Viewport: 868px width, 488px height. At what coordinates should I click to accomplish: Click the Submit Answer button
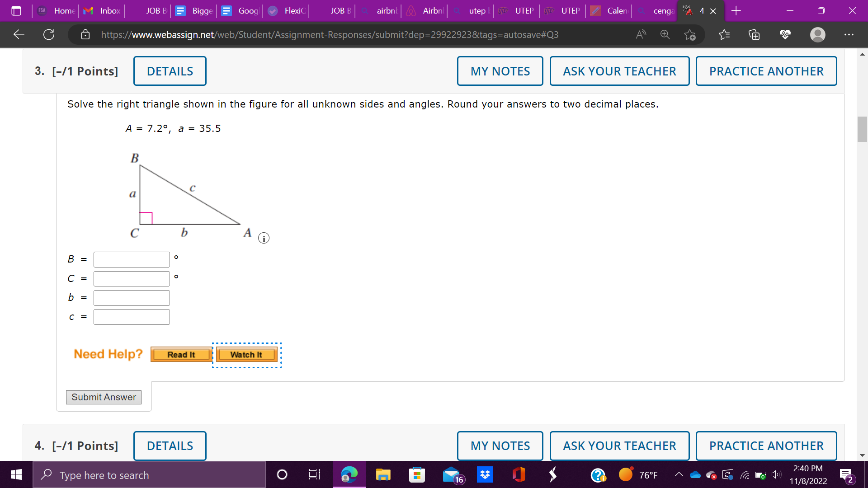104,397
